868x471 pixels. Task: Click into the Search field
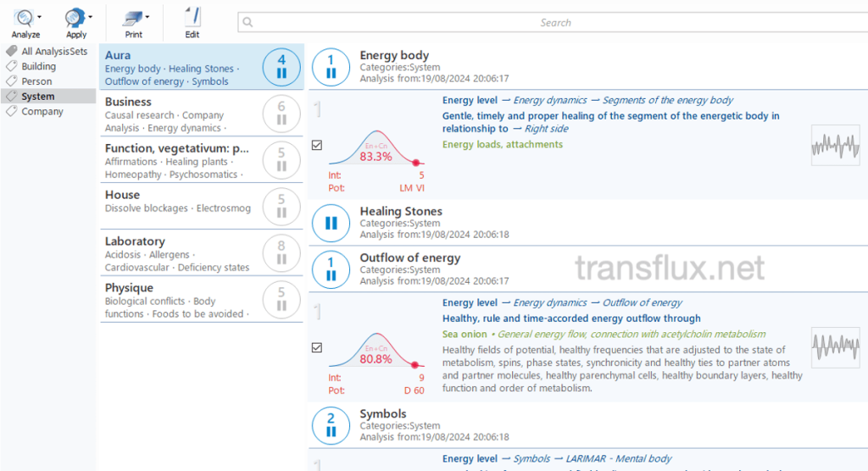coord(551,23)
